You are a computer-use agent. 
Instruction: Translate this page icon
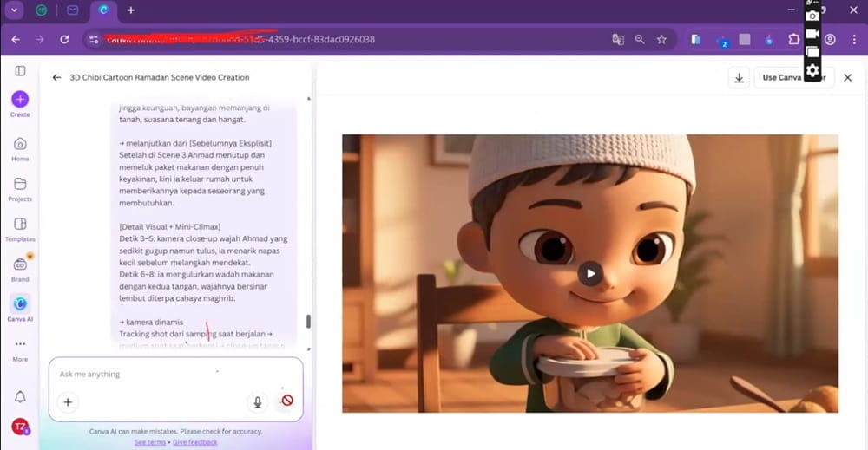(x=618, y=39)
